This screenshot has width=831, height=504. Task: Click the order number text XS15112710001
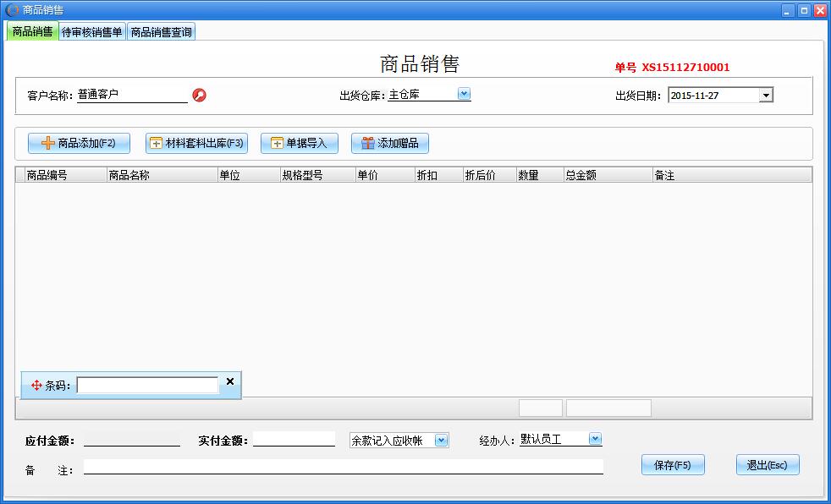685,68
